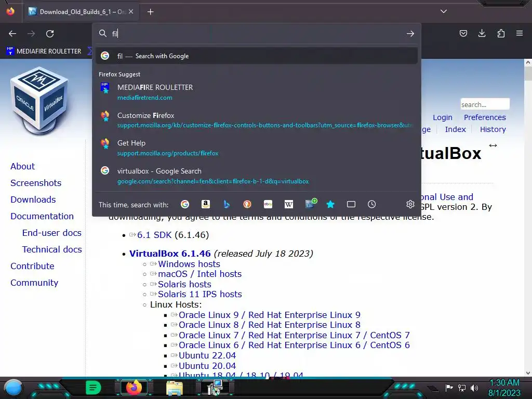532x399 pixels.
Task: Click into the address bar text field
Action: pos(258,34)
